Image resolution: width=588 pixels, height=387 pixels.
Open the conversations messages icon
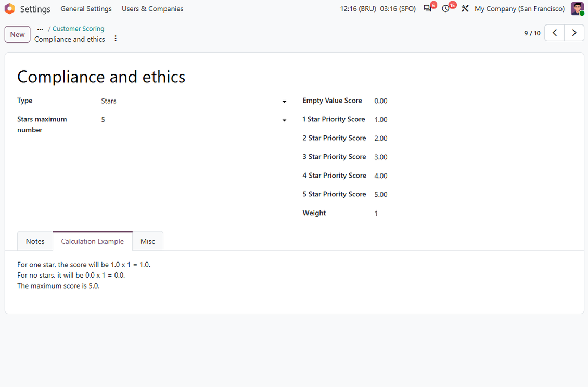(428, 8)
